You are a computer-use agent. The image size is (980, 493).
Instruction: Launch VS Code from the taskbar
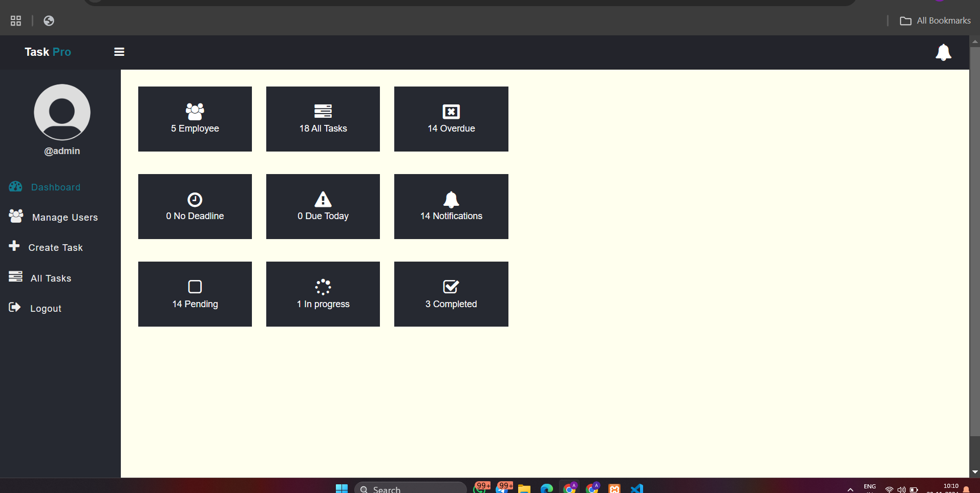[636, 488]
